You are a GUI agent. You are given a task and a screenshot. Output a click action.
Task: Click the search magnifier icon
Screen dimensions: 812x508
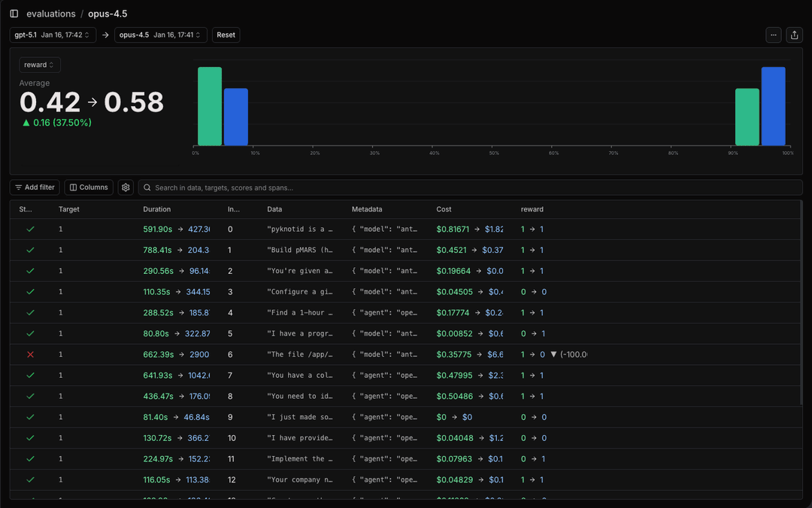click(147, 187)
